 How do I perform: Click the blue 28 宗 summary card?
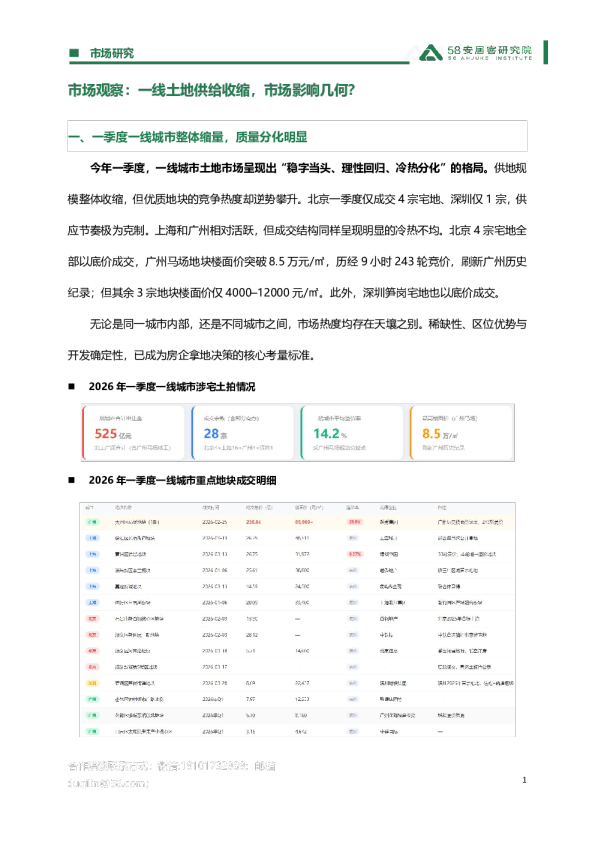[x=242, y=432]
